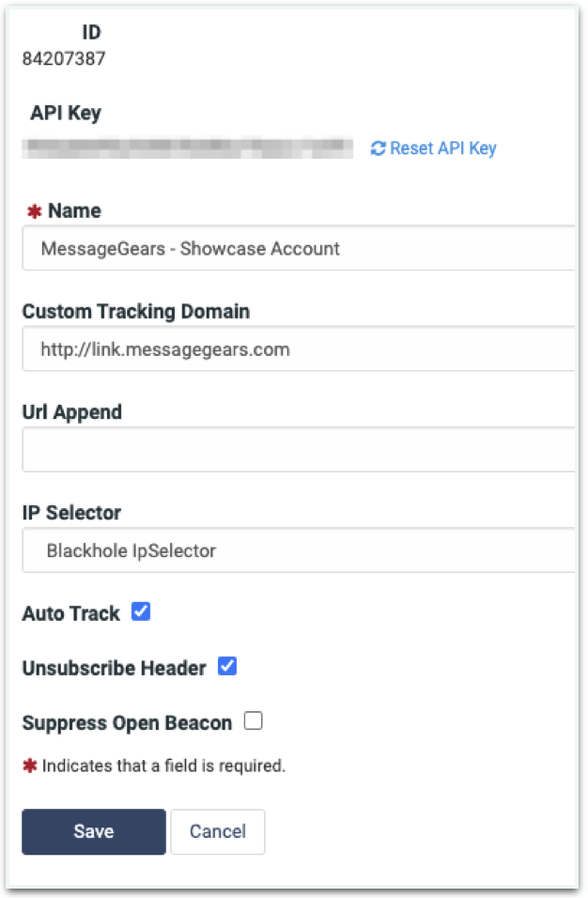Focus the Name input field
Screen dimensions: 588x898
[299, 248]
